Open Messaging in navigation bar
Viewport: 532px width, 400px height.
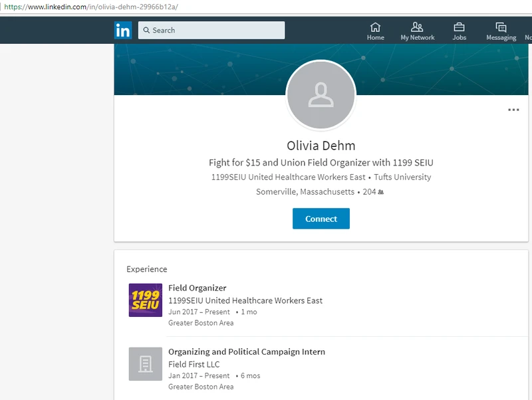click(501, 31)
